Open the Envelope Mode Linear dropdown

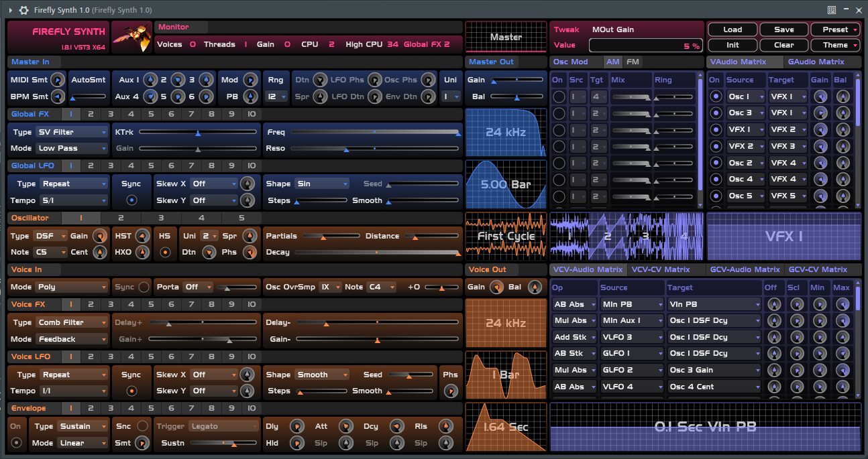(82, 443)
